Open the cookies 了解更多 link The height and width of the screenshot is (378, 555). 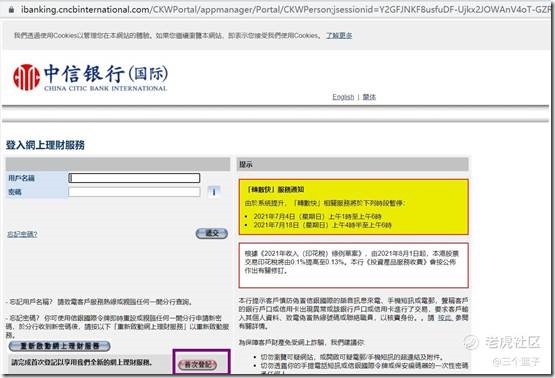tap(339, 35)
